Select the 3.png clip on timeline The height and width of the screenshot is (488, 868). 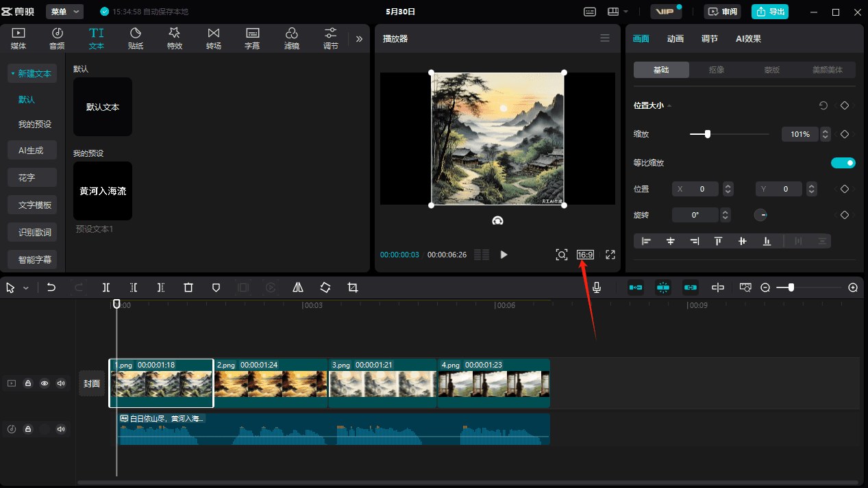click(382, 383)
